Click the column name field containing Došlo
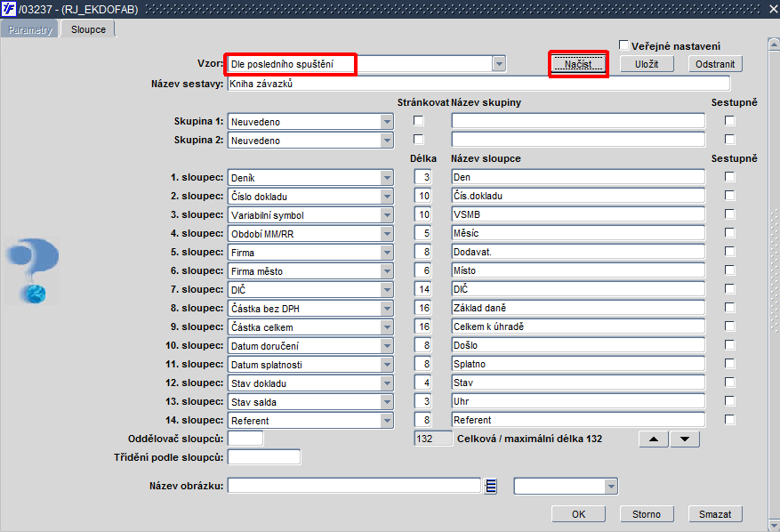Image resolution: width=780 pixels, height=532 pixels. (578, 345)
